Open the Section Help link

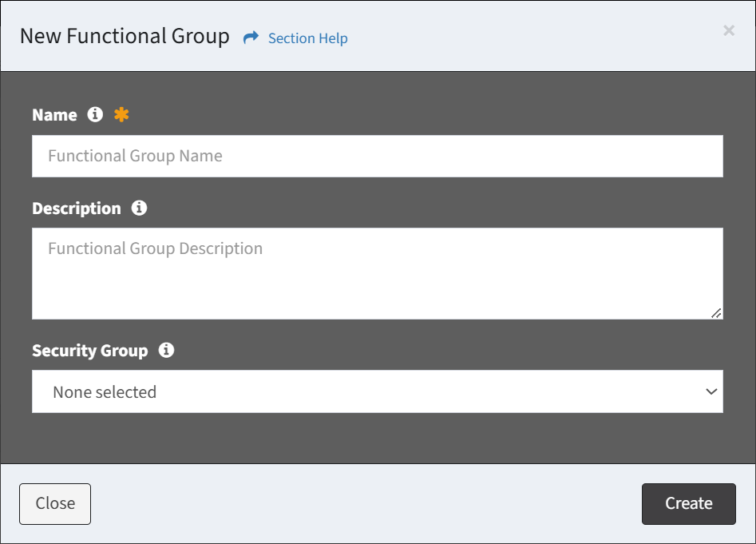[x=307, y=38]
